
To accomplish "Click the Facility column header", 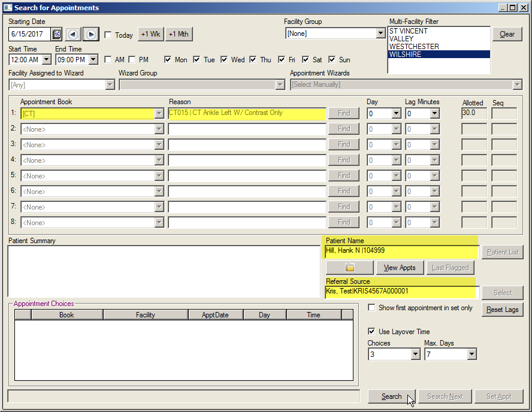I will coord(145,315).
